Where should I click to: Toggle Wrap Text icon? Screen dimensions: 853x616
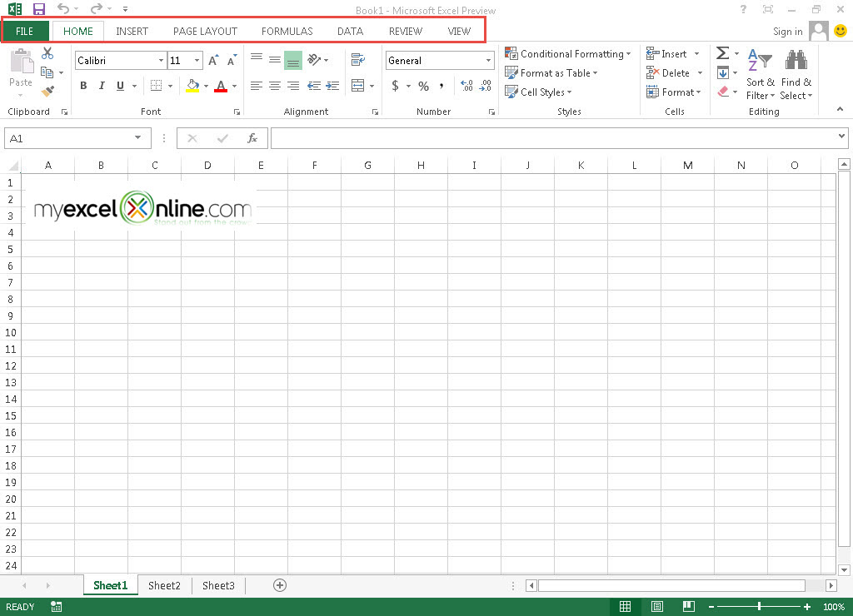tap(358, 60)
